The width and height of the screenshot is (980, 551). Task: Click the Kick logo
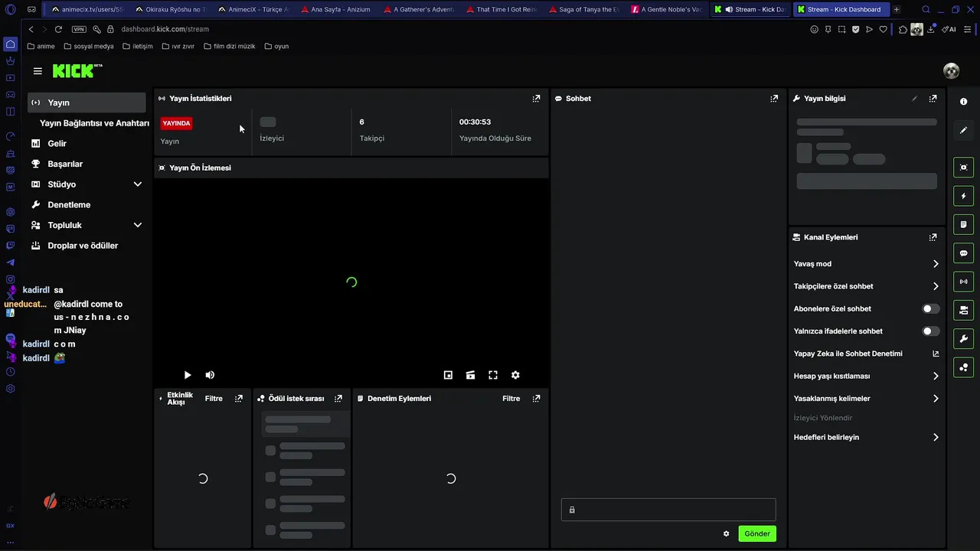pyautogui.click(x=77, y=70)
